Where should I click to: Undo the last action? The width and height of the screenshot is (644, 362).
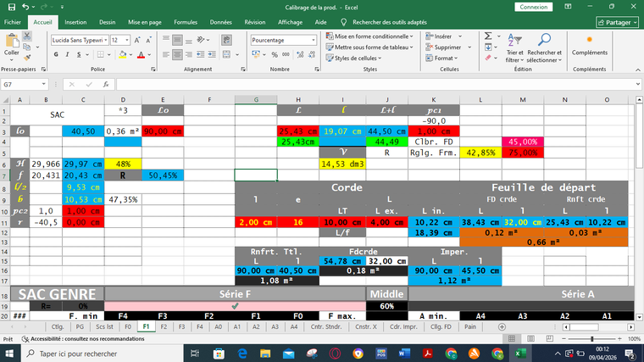point(25,7)
